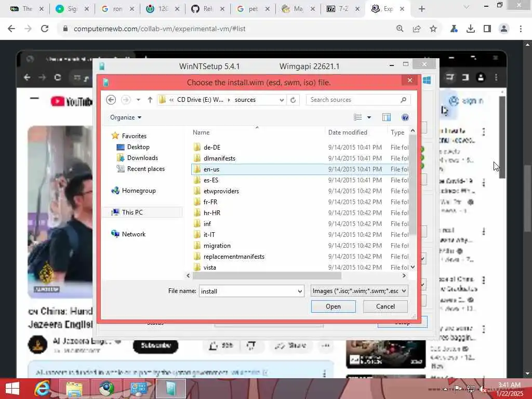The image size is (532, 399).
Task: Open file dialog help
Action: (405, 117)
